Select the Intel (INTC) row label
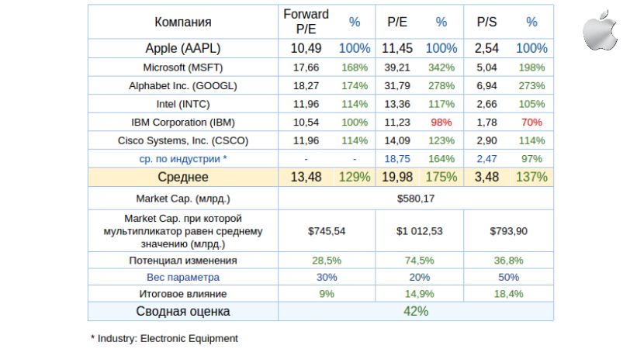The height and width of the screenshot is (349, 644). (x=182, y=104)
